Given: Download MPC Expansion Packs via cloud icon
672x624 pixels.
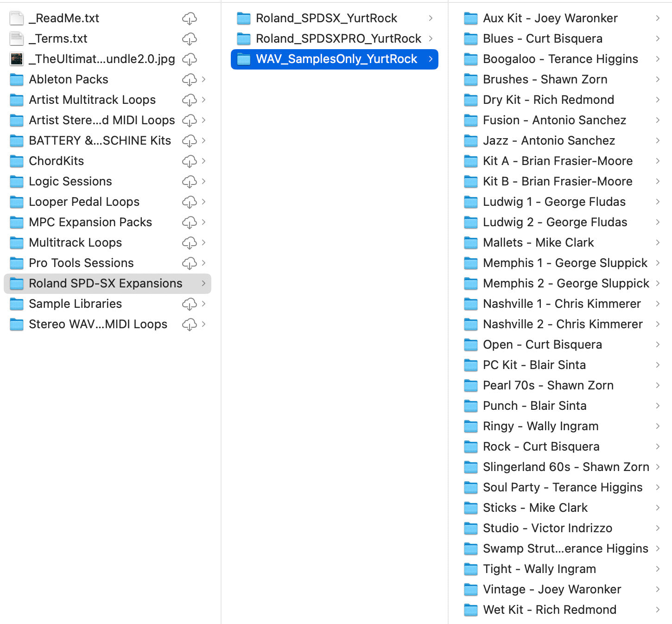Looking at the screenshot, I should tap(189, 223).
